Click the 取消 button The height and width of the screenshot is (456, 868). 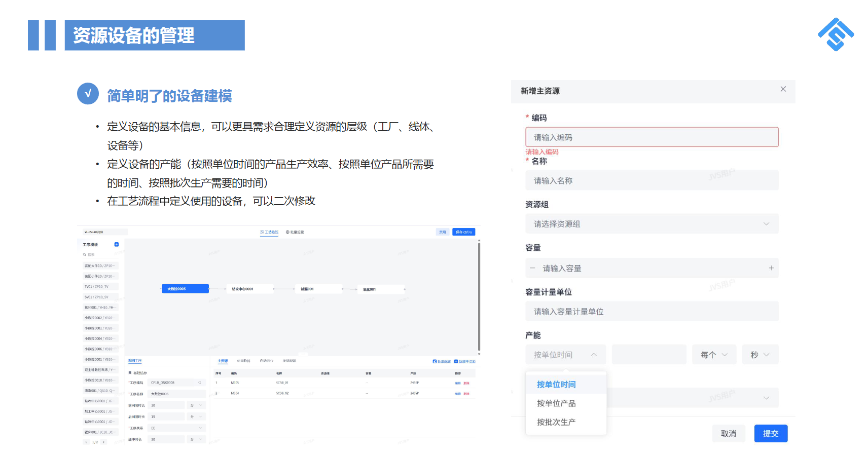pos(729,434)
